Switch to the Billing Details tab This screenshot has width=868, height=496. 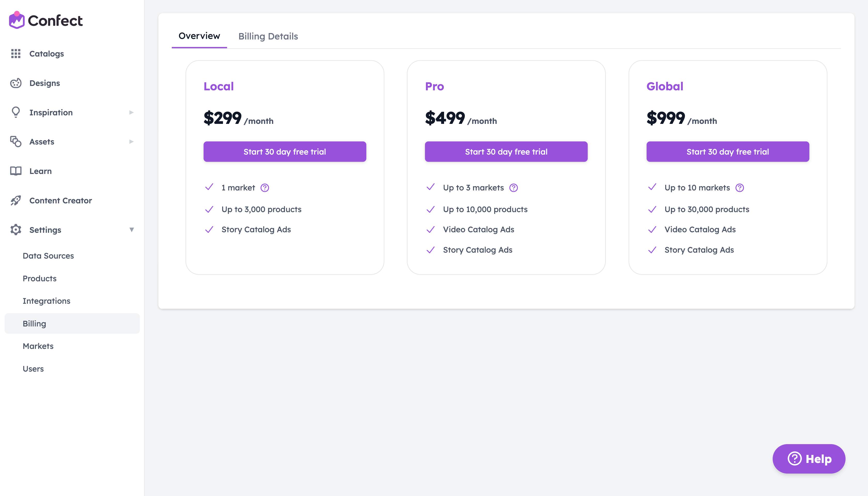pyautogui.click(x=268, y=36)
